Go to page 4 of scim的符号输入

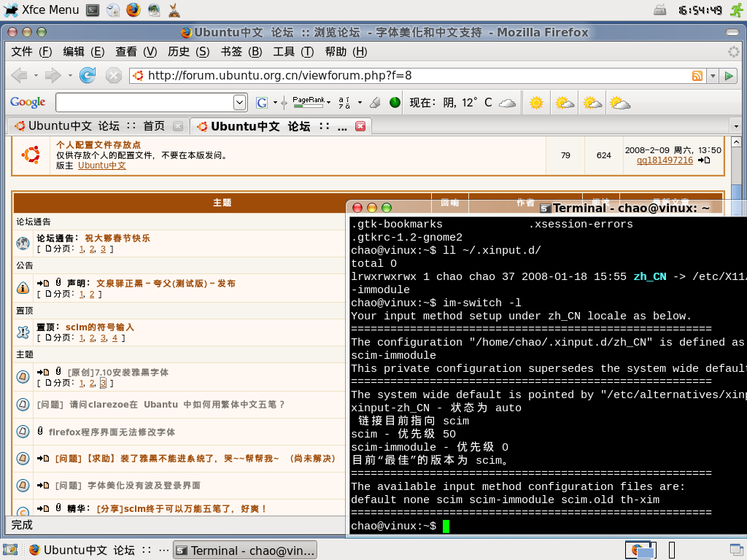click(x=115, y=338)
